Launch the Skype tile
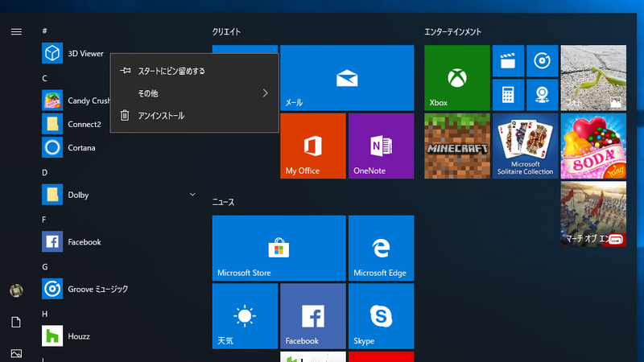 (x=381, y=316)
